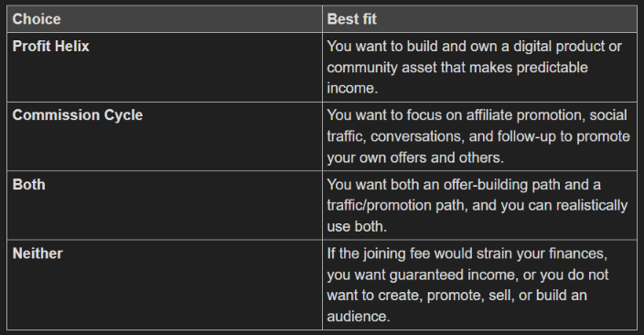Select the Neither row label

[x=38, y=254]
